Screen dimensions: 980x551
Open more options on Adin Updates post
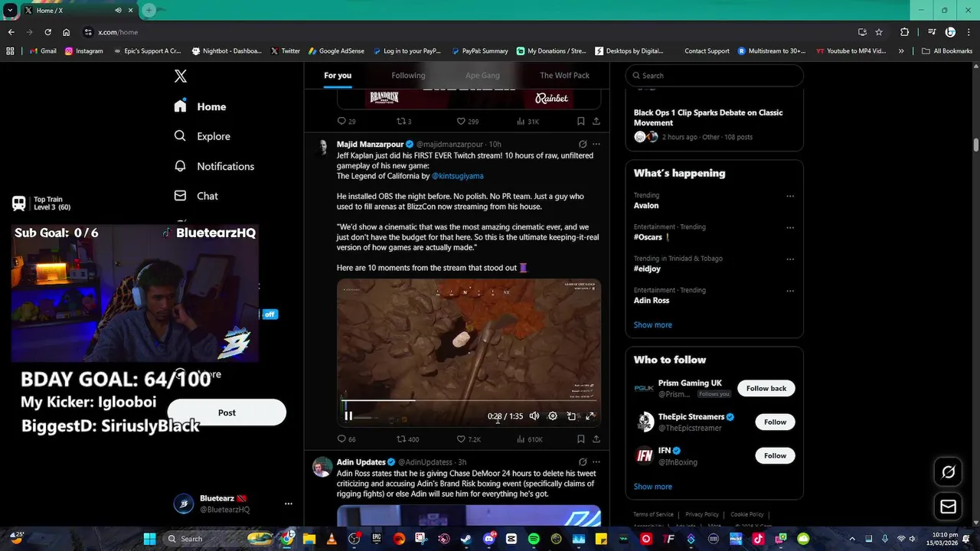click(596, 462)
